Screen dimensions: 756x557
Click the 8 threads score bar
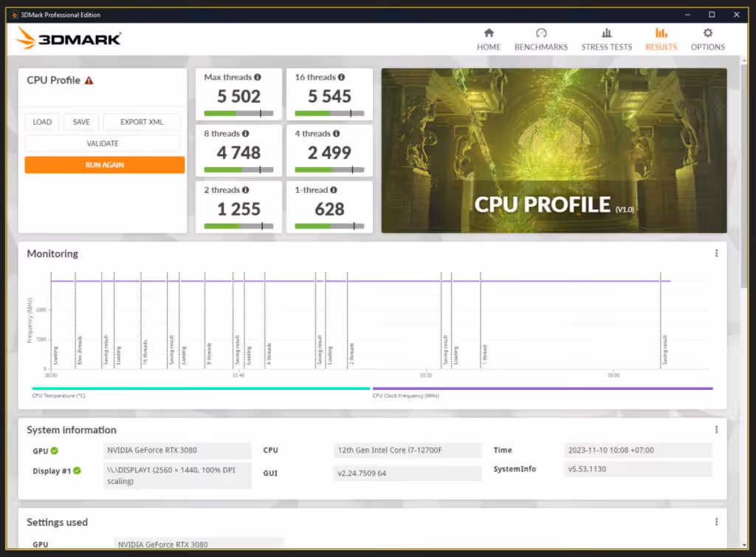tap(238, 170)
